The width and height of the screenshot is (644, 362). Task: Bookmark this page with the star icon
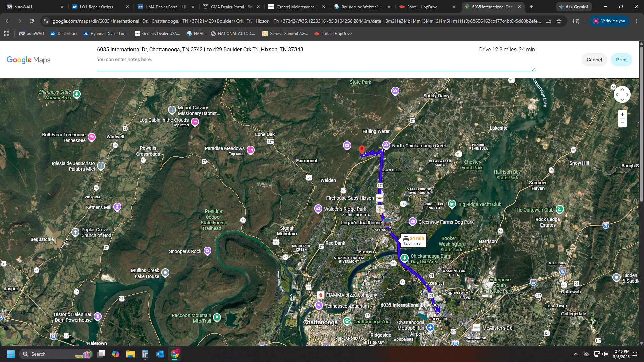pos(559,21)
